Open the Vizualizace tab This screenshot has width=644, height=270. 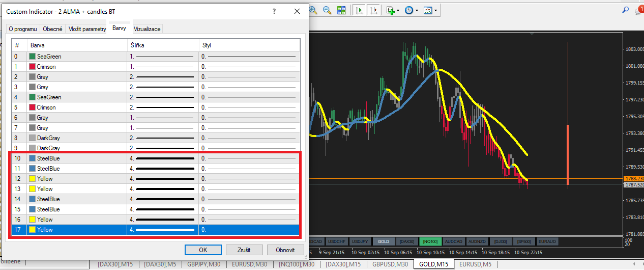coord(147,29)
